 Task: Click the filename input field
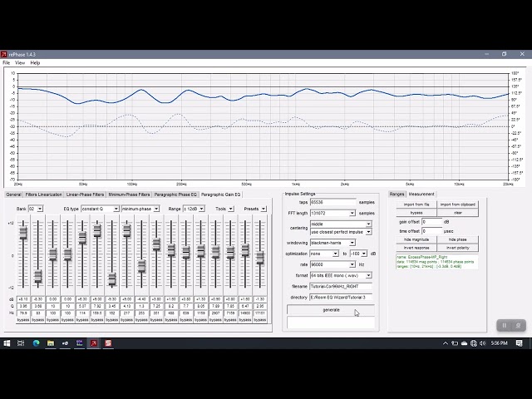[x=341, y=286]
